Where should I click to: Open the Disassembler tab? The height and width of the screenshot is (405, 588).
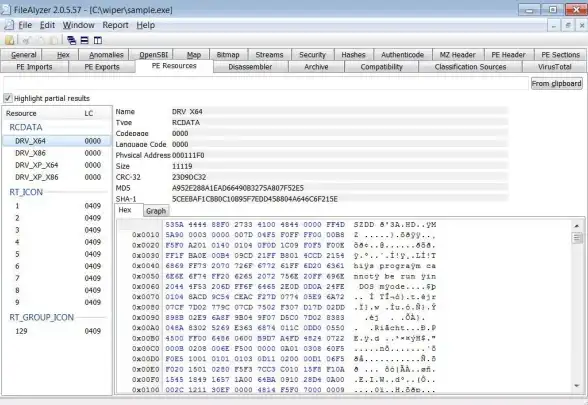[250, 67]
